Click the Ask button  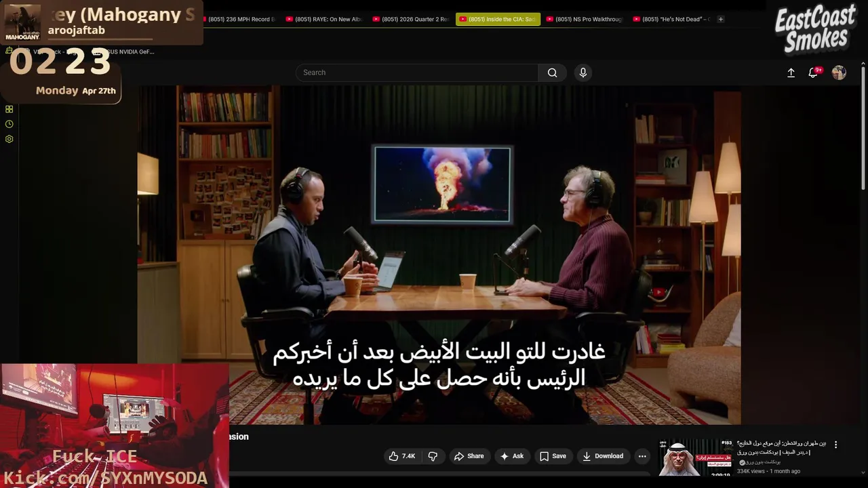(512, 456)
